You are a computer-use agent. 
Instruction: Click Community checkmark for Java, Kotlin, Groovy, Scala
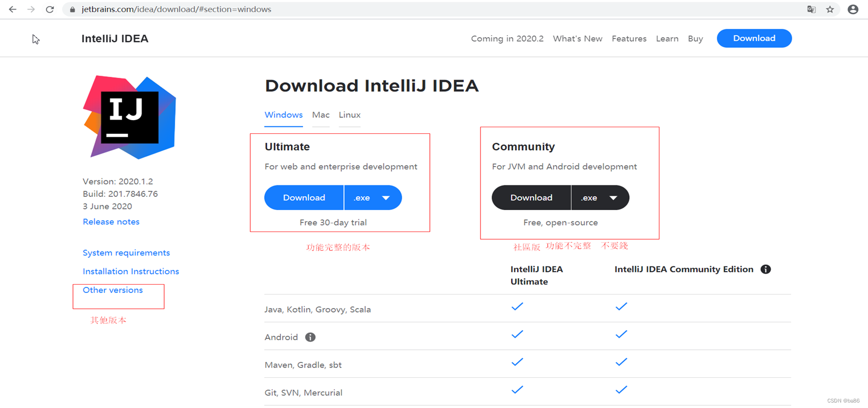click(621, 307)
